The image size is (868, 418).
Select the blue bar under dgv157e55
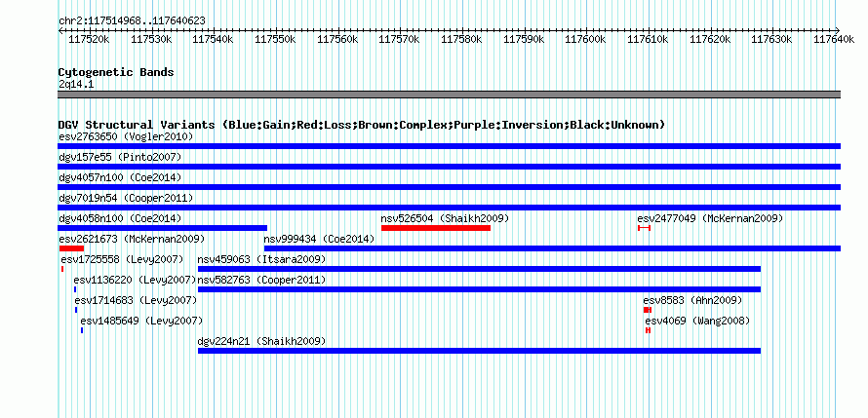click(x=449, y=167)
